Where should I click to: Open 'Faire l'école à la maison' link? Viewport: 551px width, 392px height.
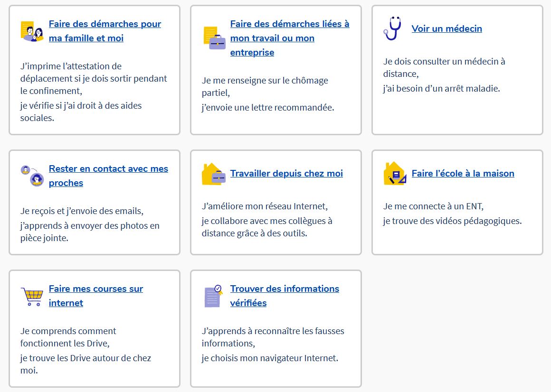[463, 174]
